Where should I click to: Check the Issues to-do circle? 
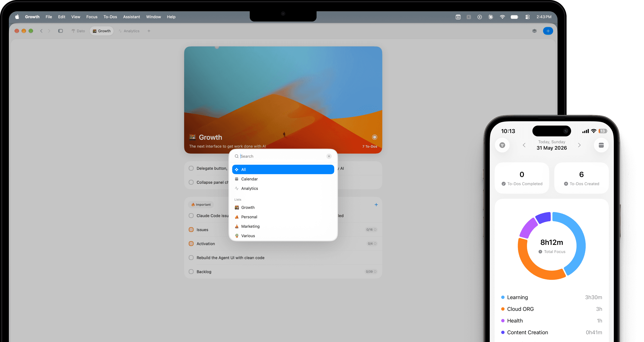point(191,230)
